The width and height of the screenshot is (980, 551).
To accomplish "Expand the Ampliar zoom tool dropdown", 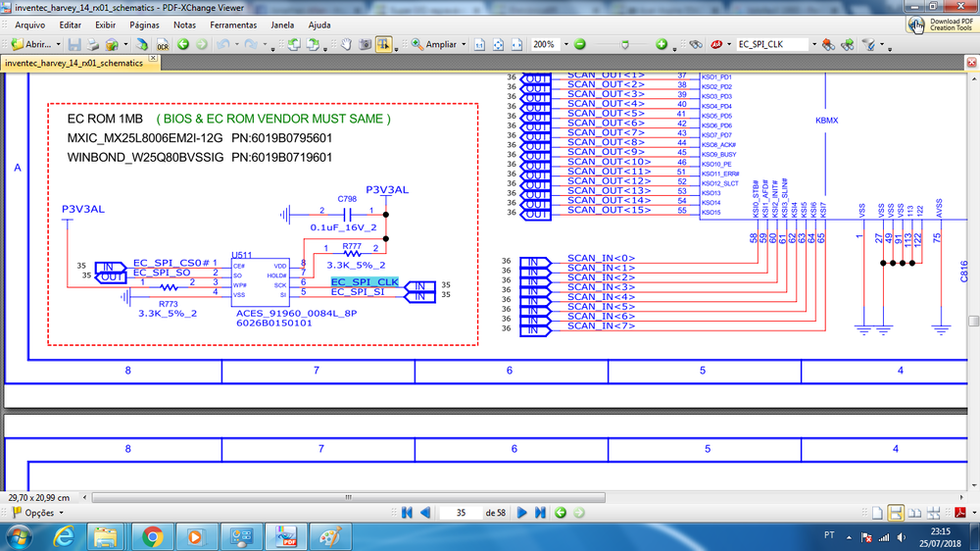I will (x=463, y=45).
